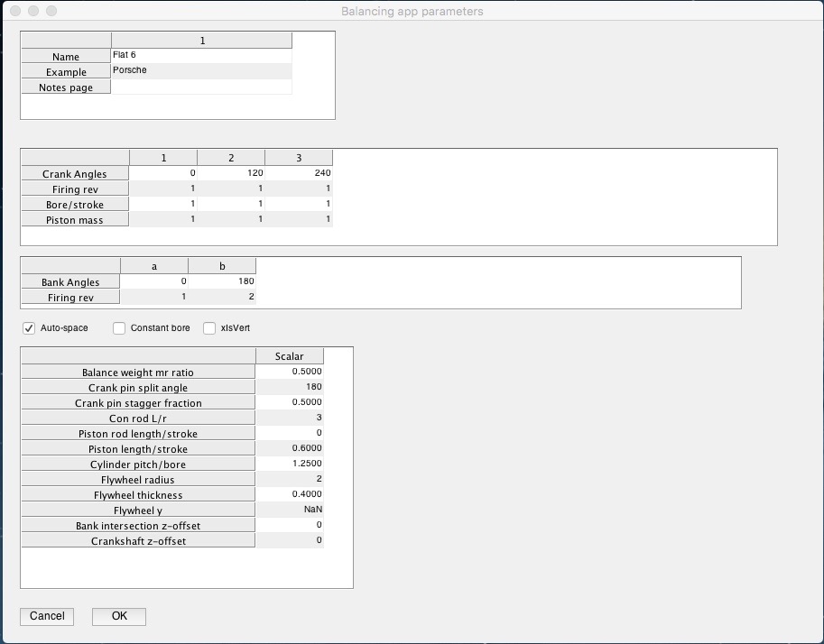The width and height of the screenshot is (824, 644).
Task: Click the OK button
Action: coord(119,616)
